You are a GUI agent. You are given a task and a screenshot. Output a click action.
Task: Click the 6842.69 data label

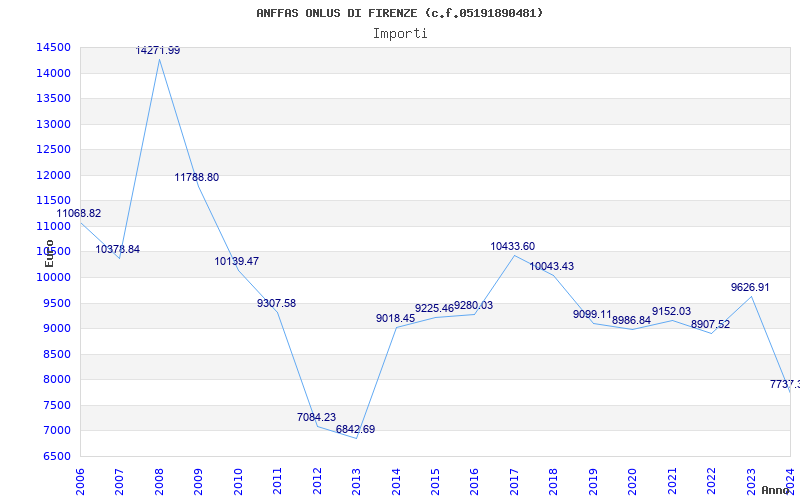click(x=355, y=430)
